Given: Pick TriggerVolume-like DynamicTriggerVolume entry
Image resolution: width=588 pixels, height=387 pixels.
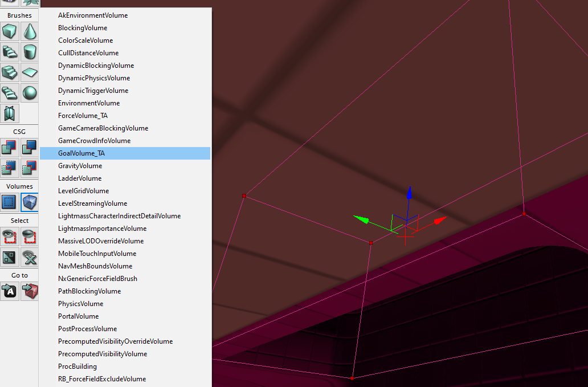Looking at the screenshot, I should (93, 91).
